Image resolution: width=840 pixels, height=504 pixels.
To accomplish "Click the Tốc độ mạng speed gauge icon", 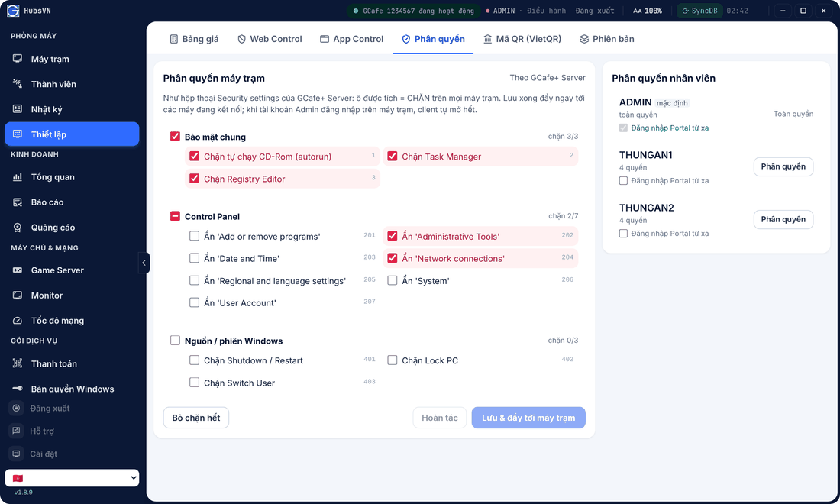I will tap(18, 320).
